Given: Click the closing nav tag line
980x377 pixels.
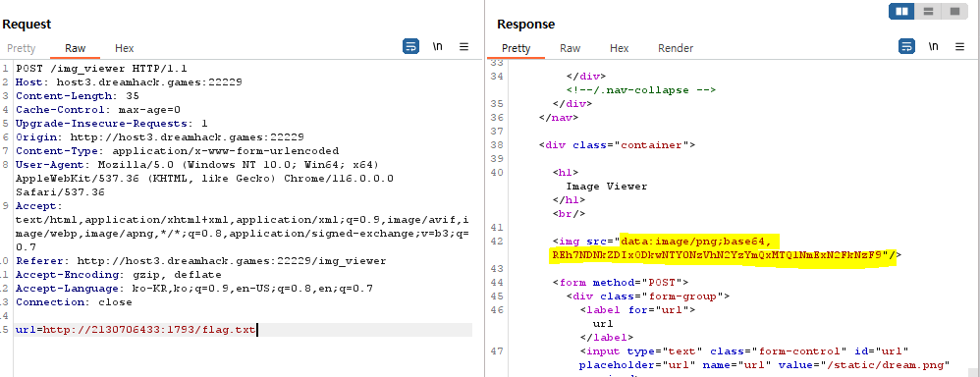Looking at the screenshot, I should coord(559,118).
